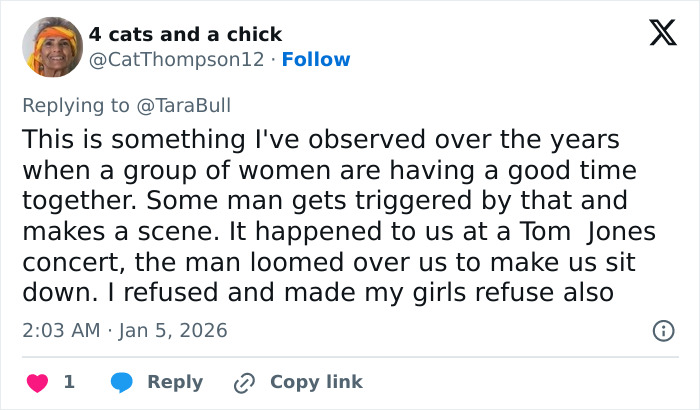Image resolution: width=700 pixels, height=410 pixels.
Task: Like the tweet with the heart icon
Action: pos(38,382)
